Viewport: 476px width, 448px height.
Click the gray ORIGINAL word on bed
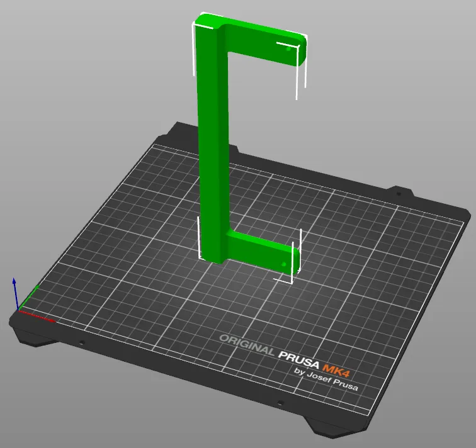247,345
